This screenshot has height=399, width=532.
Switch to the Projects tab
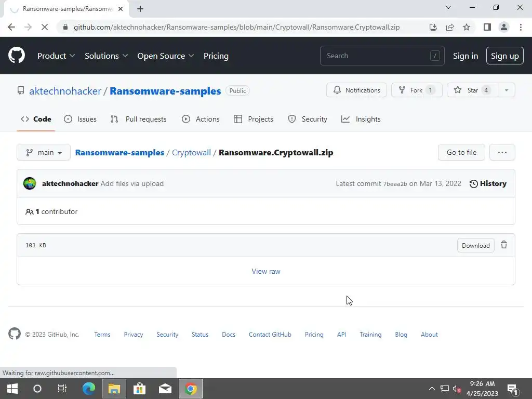coord(254,119)
